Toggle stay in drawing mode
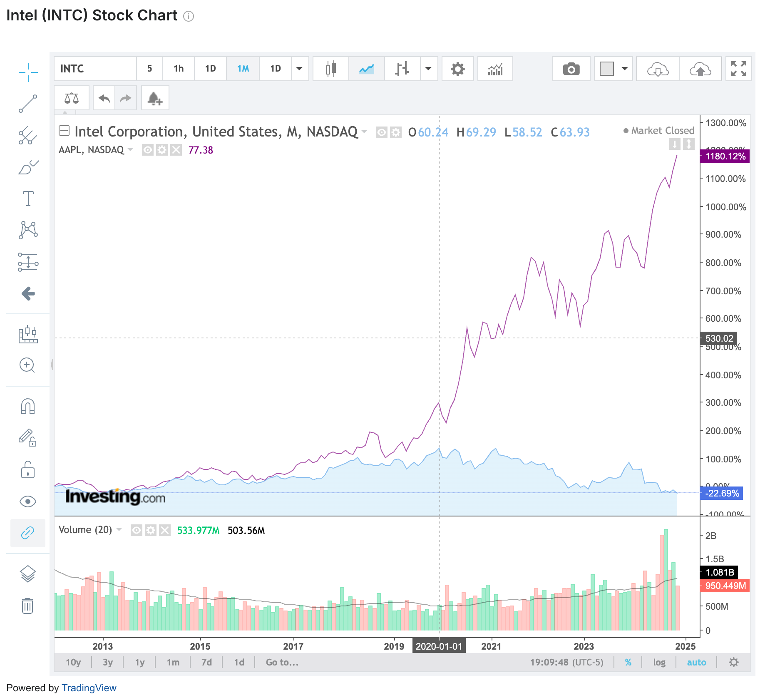The width and height of the screenshot is (775, 700). [x=28, y=438]
